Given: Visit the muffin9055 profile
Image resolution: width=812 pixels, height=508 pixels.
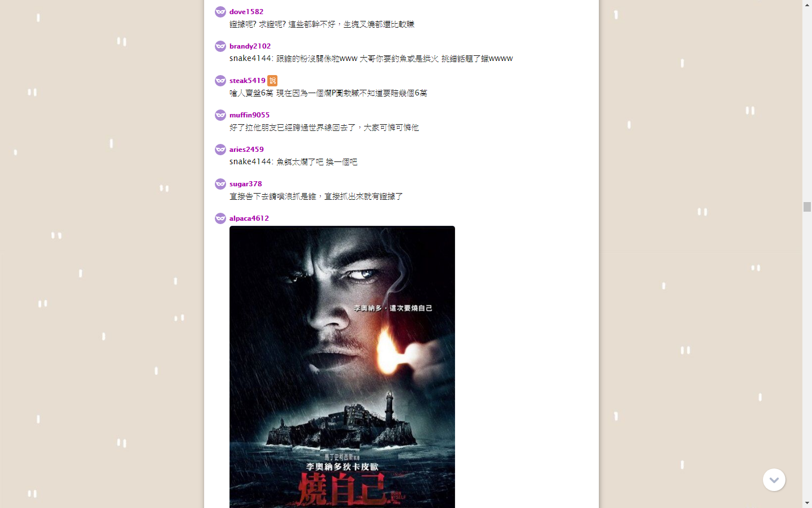Looking at the screenshot, I should 249,115.
